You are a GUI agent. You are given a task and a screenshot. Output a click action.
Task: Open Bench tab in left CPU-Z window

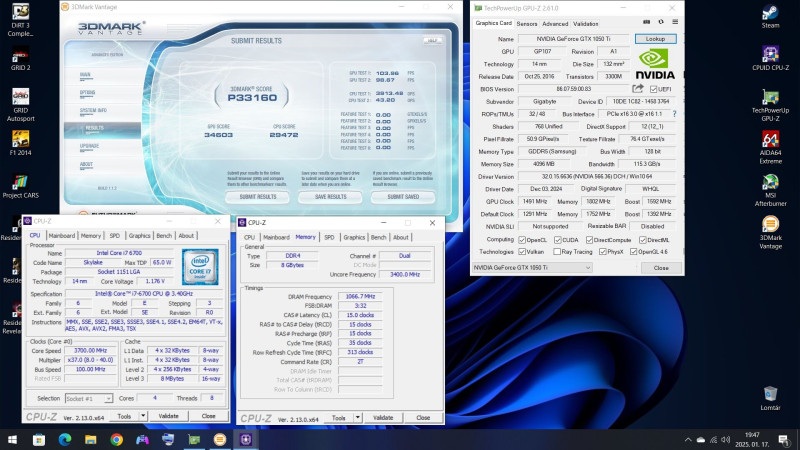tap(164, 236)
